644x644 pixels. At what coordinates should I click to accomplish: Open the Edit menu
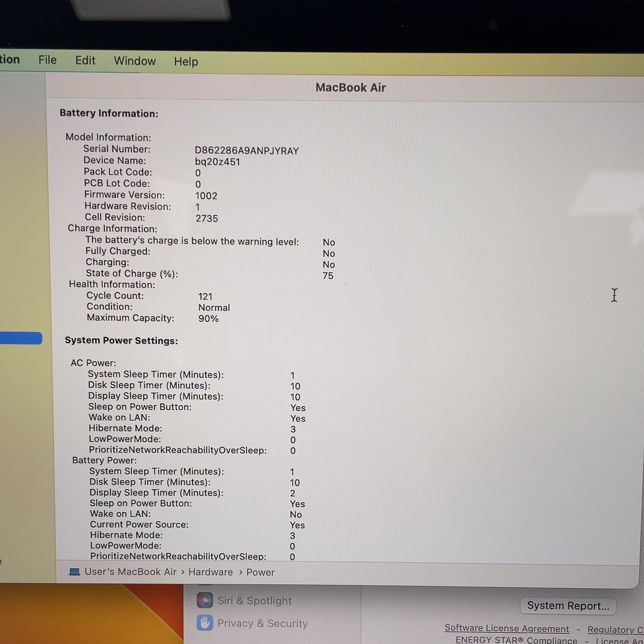point(85,60)
